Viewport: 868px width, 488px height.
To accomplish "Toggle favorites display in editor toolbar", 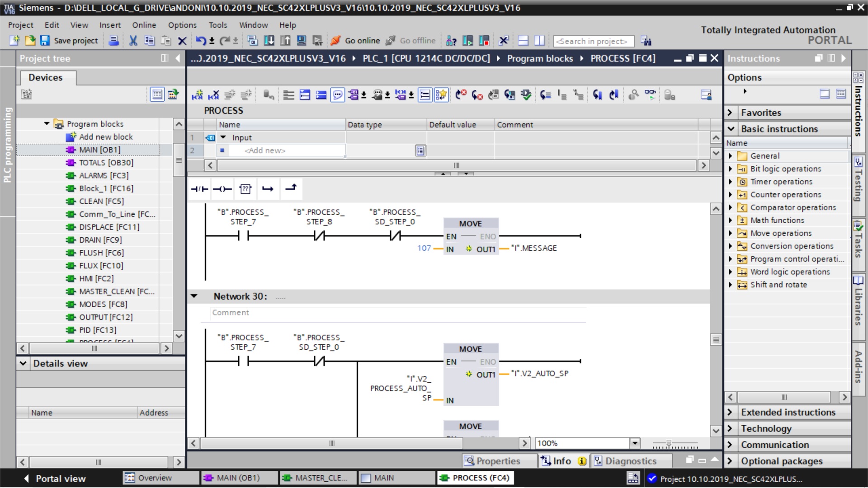I will click(441, 95).
